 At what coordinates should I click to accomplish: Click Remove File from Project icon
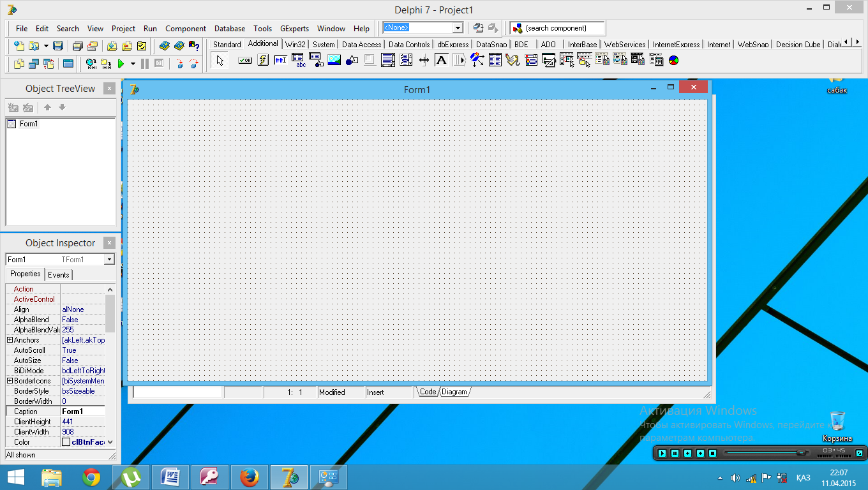point(127,46)
